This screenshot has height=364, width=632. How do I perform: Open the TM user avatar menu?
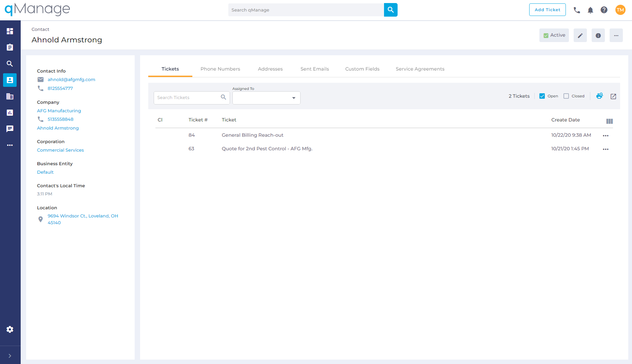pos(620,10)
